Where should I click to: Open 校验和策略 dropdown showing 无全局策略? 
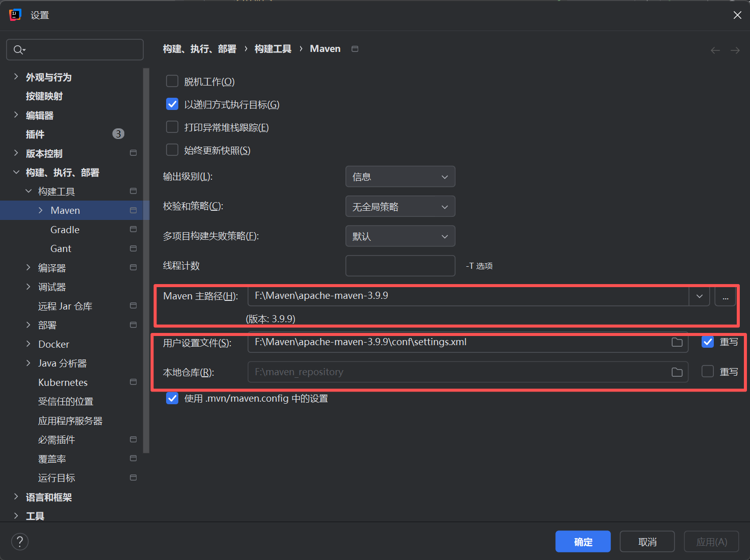coord(400,207)
